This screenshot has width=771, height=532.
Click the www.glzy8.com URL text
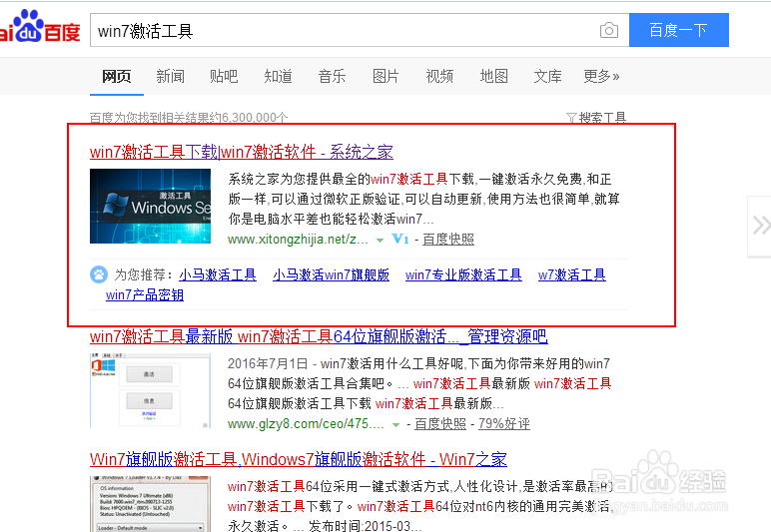coord(306,423)
